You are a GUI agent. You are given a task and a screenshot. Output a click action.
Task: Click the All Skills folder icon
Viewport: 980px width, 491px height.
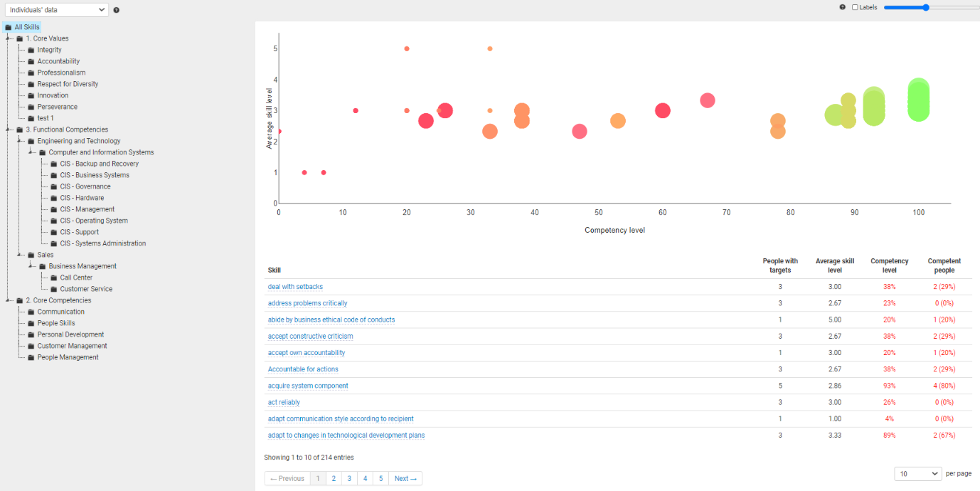pos(9,27)
